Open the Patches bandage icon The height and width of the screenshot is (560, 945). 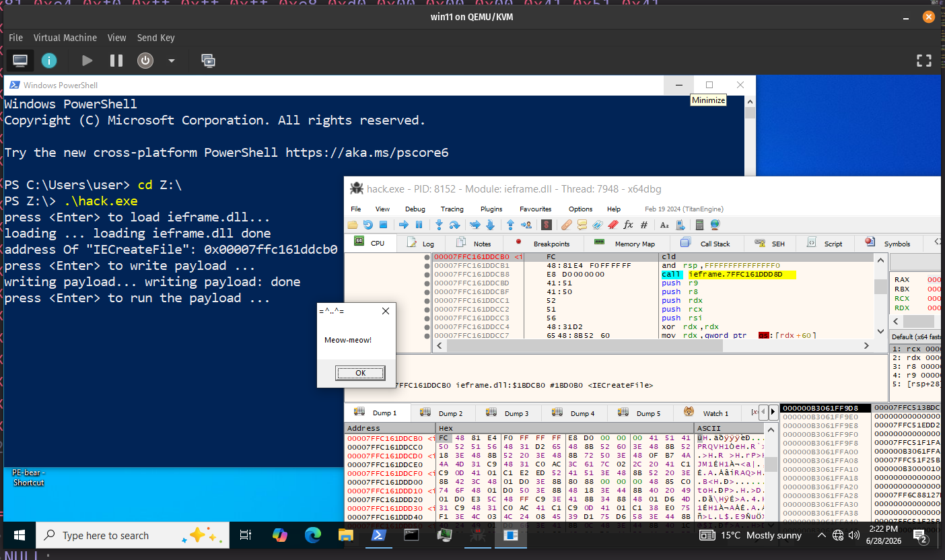coord(567,225)
